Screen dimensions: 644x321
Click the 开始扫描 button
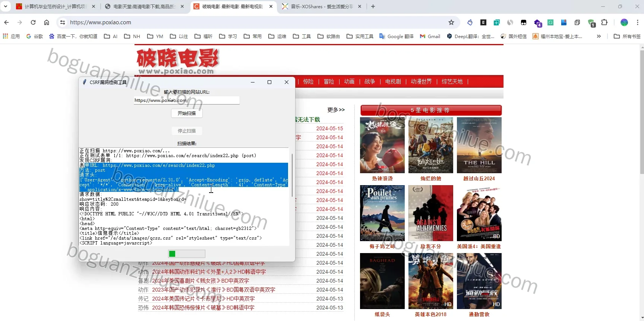(x=187, y=113)
